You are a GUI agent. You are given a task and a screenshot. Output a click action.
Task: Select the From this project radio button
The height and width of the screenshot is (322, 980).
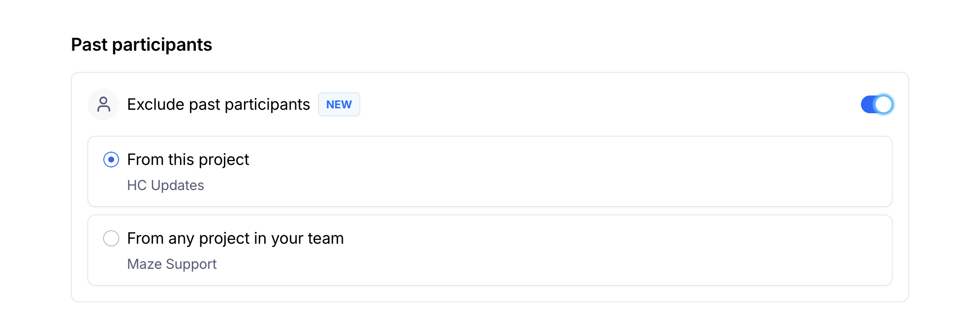111,160
